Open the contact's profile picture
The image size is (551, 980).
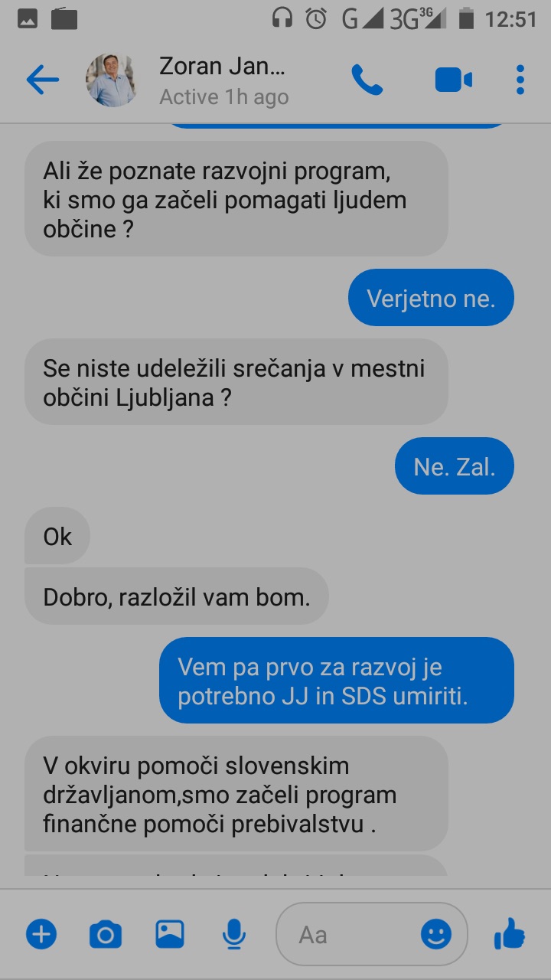tap(112, 80)
